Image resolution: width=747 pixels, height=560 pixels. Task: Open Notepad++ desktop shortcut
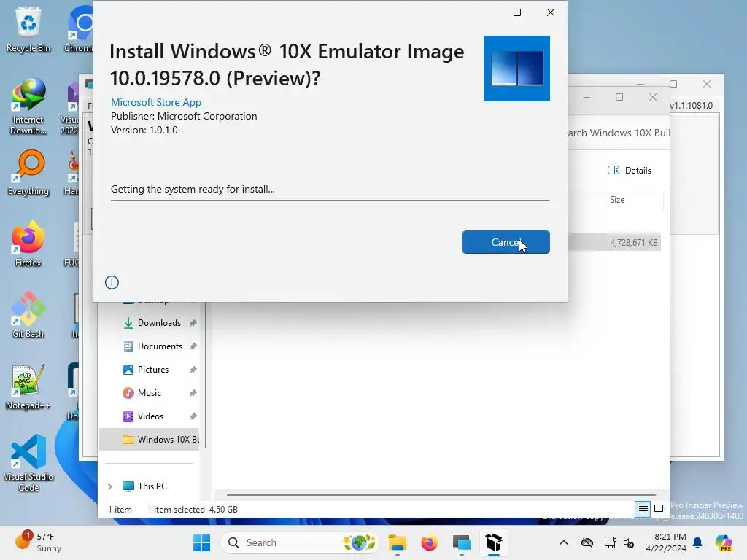click(x=28, y=386)
